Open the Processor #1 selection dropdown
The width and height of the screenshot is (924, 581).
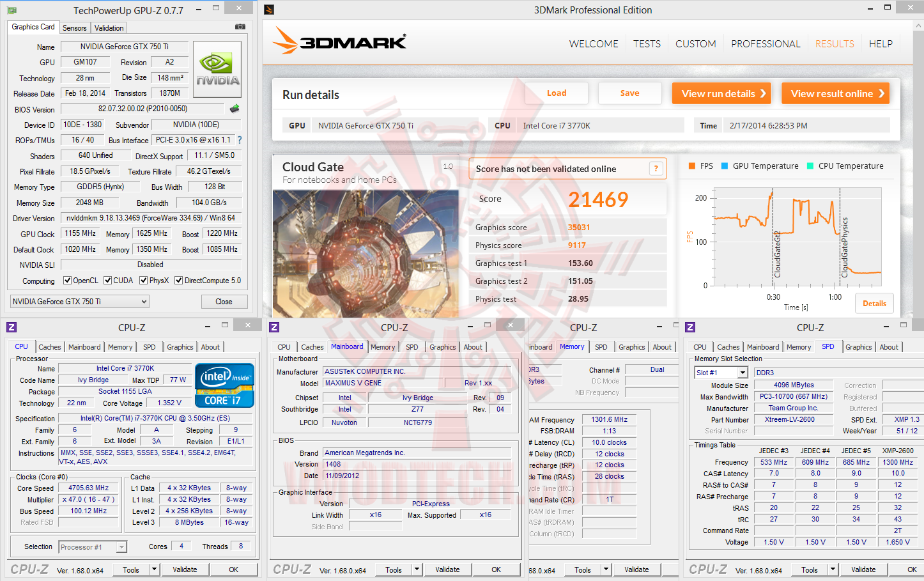[93, 547]
